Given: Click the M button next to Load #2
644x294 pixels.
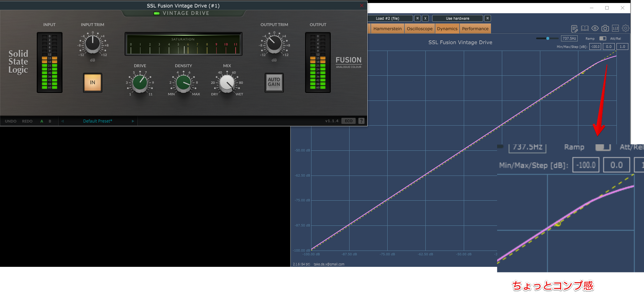Looking at the screenshot, I should pyautogui.click(x=417, y=18).
